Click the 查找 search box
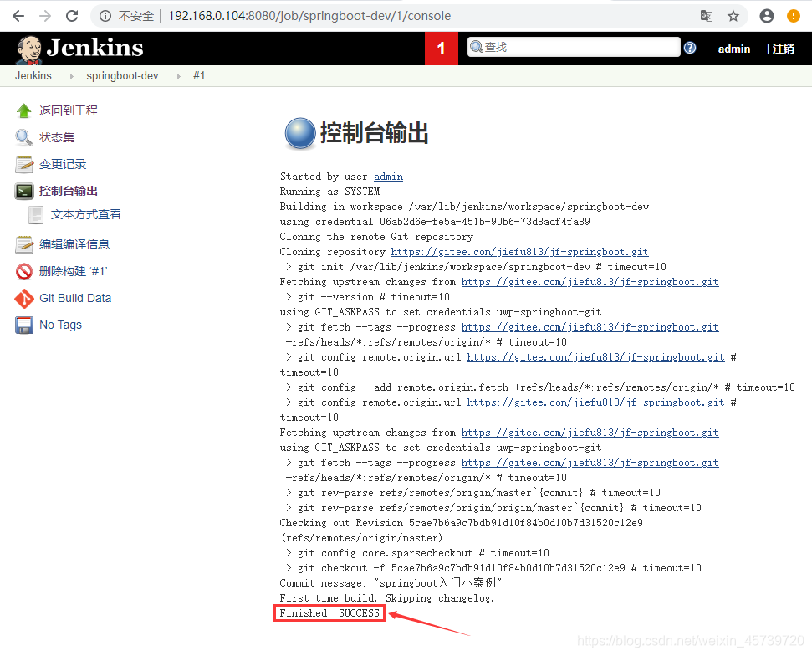This screenshot has height=656, width=812. click(574, 47)
